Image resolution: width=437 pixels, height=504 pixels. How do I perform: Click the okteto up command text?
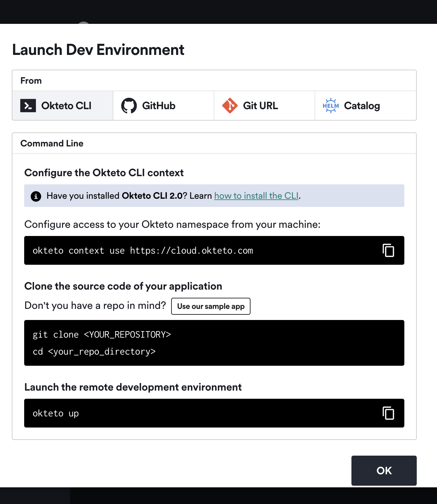pyautogui.click(x=56, y=413)
